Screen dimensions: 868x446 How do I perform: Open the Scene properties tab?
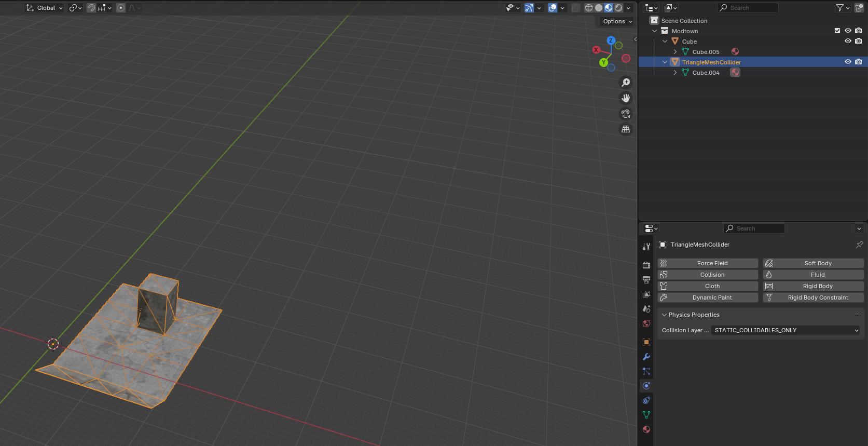click(x=646, y=309)
